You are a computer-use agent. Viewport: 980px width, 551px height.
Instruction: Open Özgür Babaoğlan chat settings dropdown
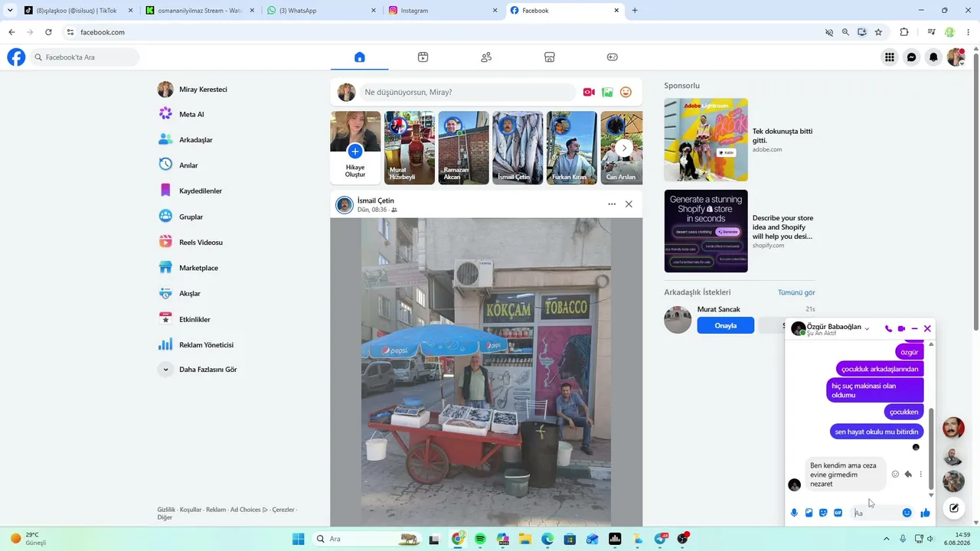867,328
